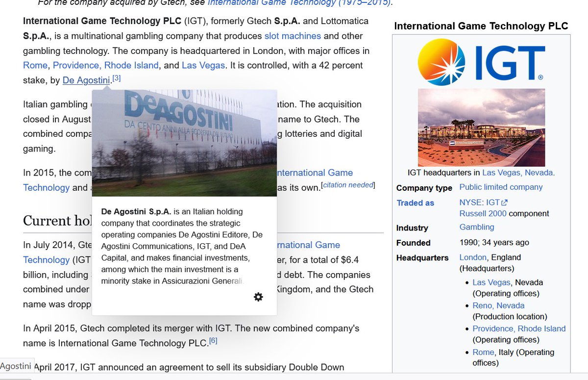Jump to citation reference [6]

click(213, 340)
